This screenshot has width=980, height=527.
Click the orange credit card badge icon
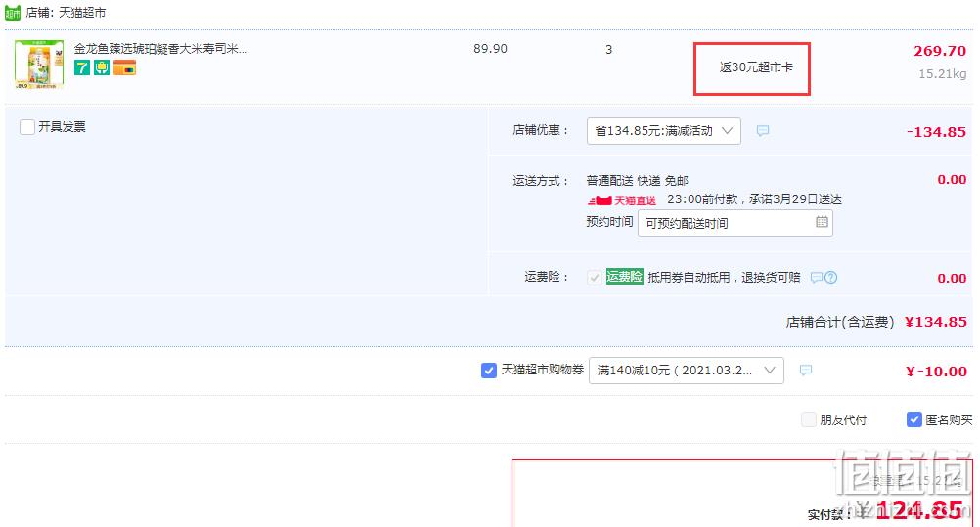pos(124,67)
